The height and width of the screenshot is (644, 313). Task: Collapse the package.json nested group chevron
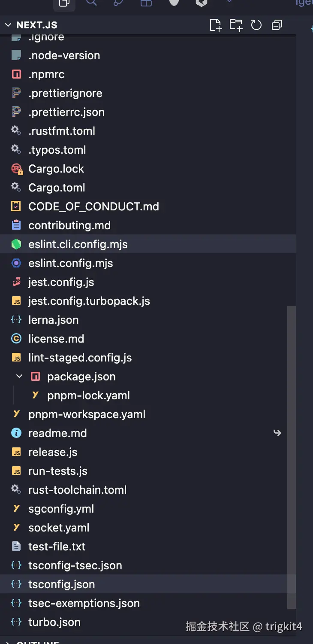pos(19,377)
